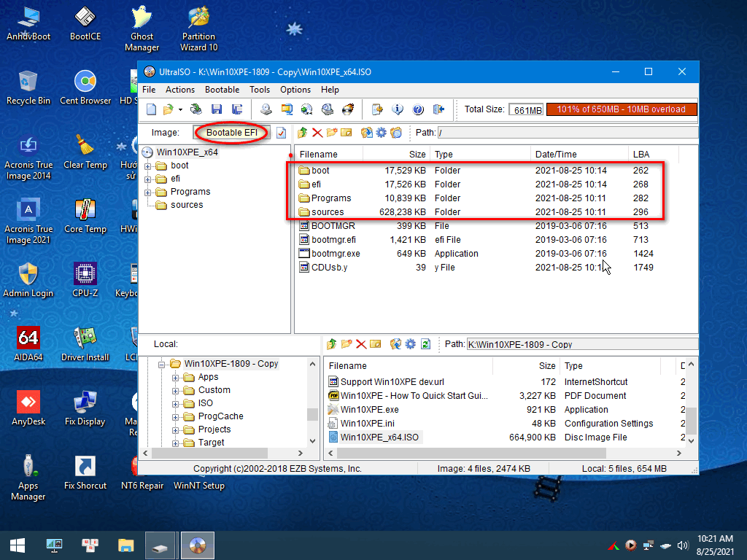747x560 pixels.
Task: Expand the boot folder in image tree
Action: coord(148,166)
